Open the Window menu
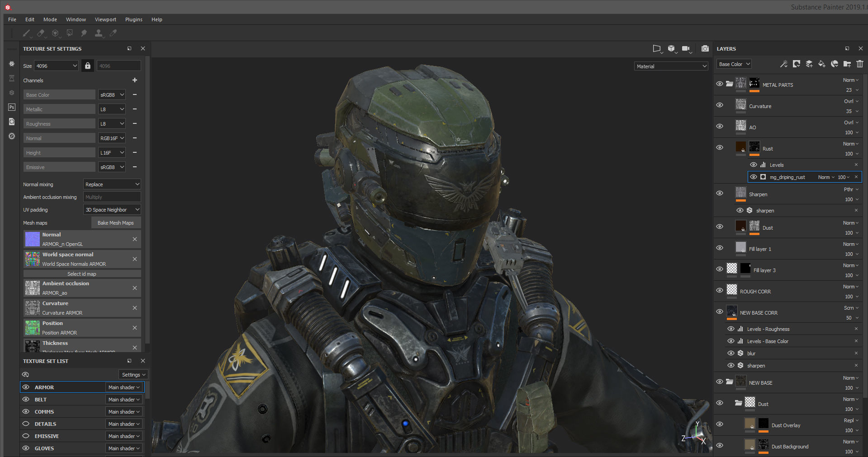This screenshot has width=868, height=457. tap(76, 19)
